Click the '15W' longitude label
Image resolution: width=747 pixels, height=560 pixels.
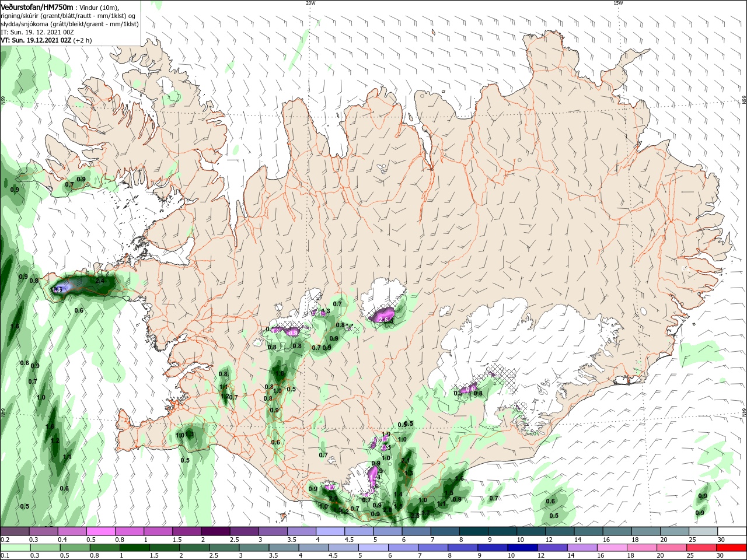[x=618, y=3]
